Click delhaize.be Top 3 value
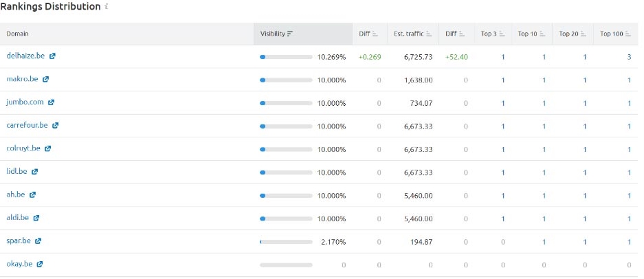The width and height of the screenshot is (644, 279). click(x=502, y=57)
